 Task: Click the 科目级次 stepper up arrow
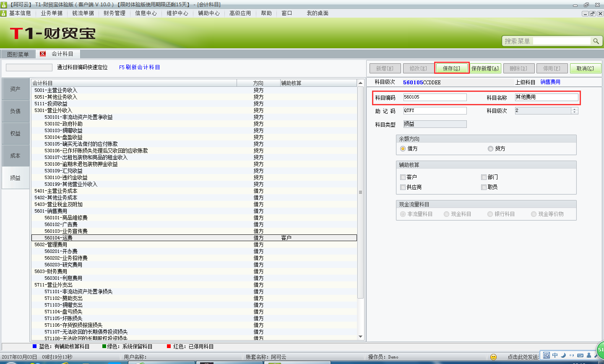[x=574, y=108]
